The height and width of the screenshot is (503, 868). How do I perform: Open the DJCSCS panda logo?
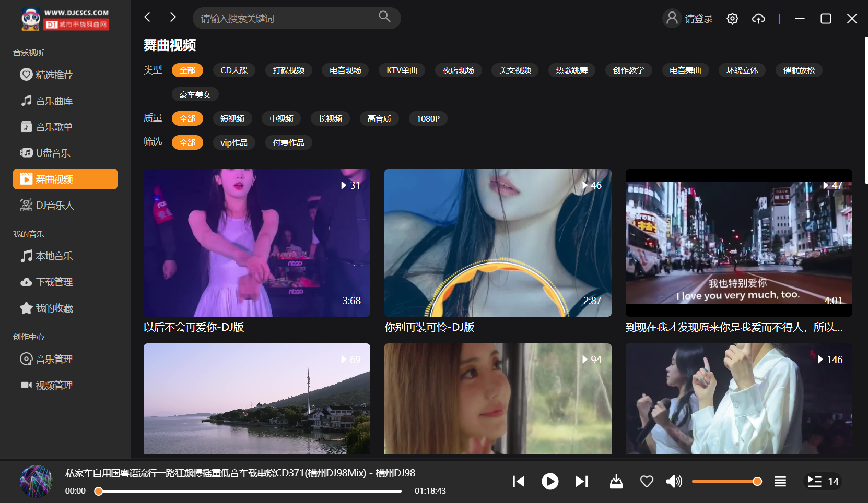65,19
